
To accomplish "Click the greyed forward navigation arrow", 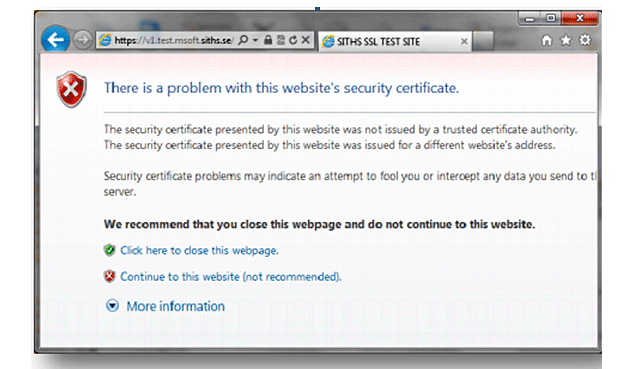I will click(83, 40).
